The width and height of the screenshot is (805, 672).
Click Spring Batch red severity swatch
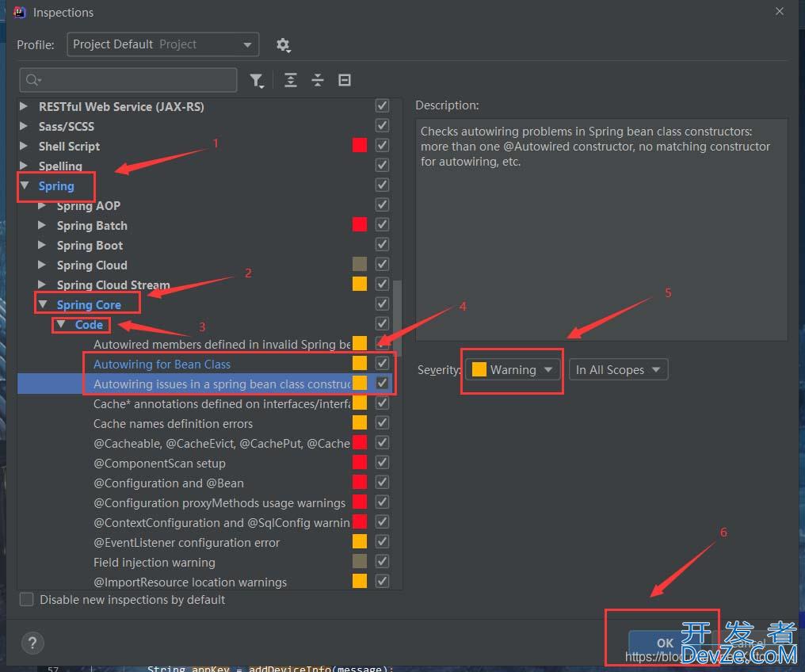pos(360,224)
